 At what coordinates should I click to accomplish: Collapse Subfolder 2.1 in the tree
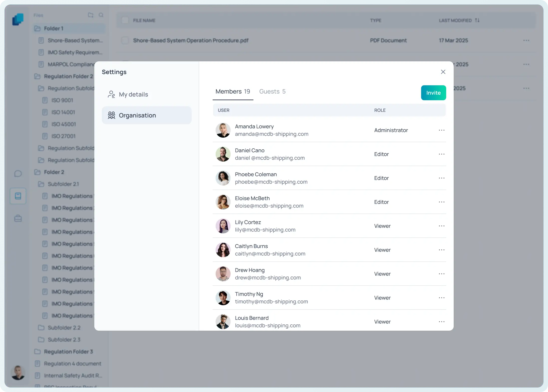58,184
